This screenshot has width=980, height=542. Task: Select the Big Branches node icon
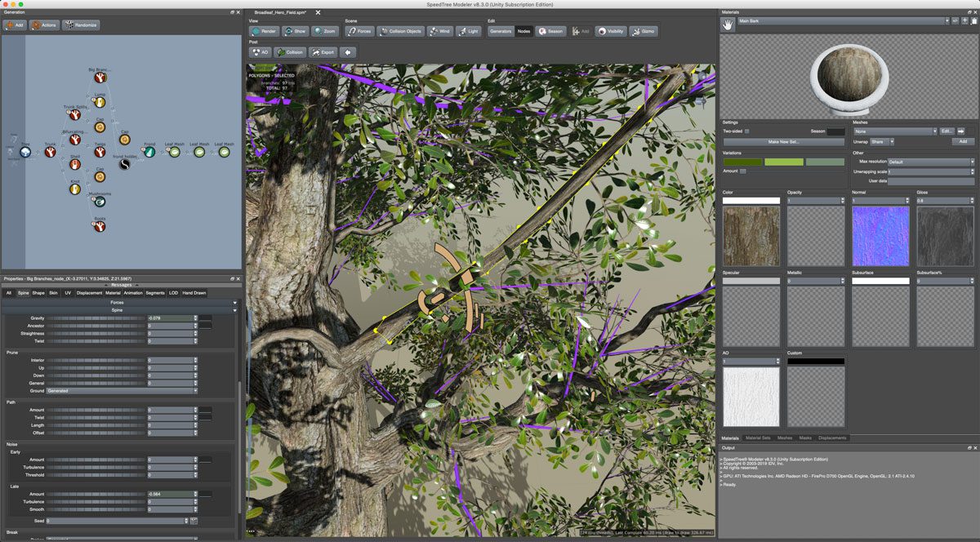point(99,78)
